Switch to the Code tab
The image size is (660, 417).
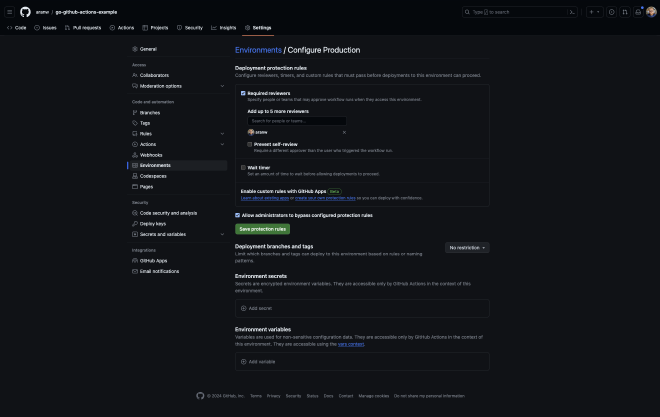click(x=17, y=28)
